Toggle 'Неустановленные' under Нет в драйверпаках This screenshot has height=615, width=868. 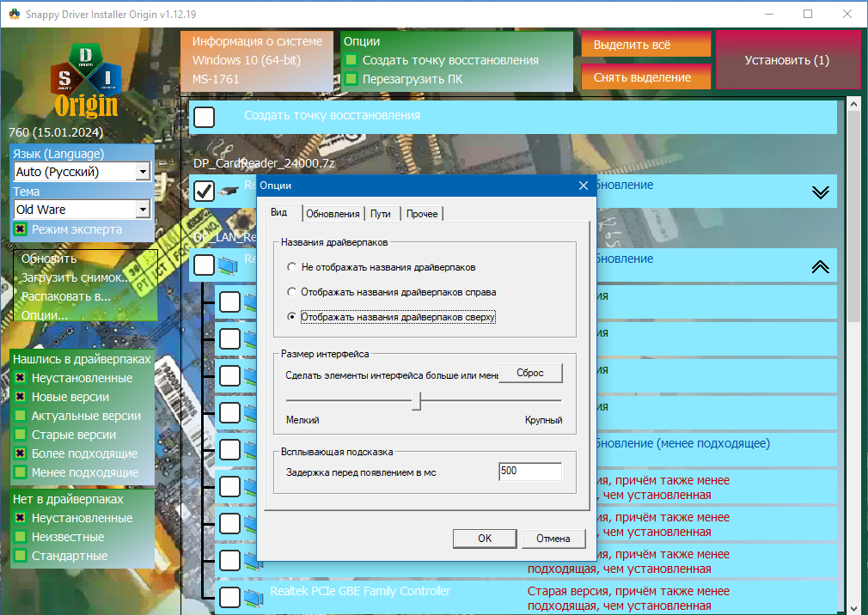point(21,518)
